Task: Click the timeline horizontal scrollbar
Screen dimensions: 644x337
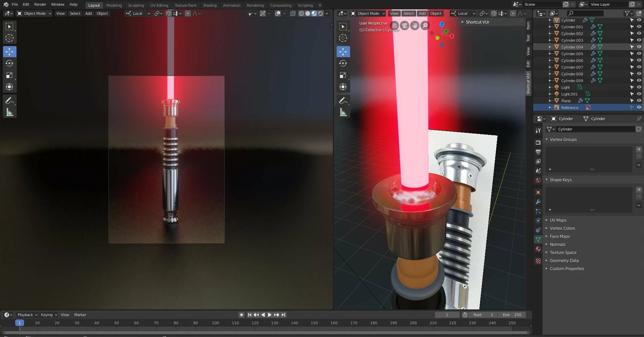Action: coord(265,333)
